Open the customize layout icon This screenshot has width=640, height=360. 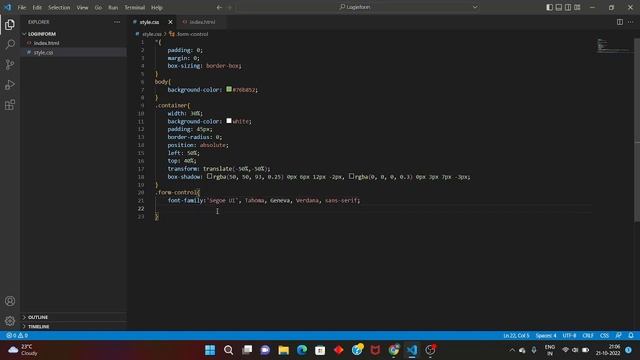[x=577, y=7]
